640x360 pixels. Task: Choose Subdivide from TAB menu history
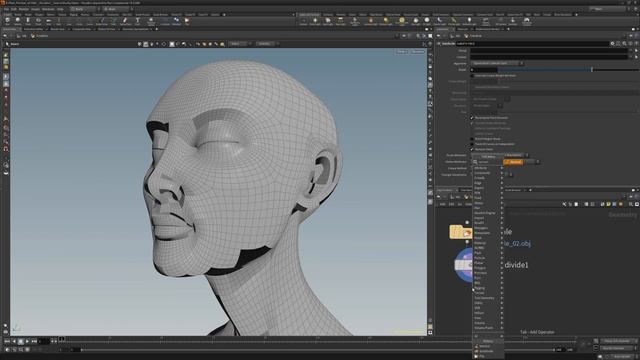coord(488,351)
